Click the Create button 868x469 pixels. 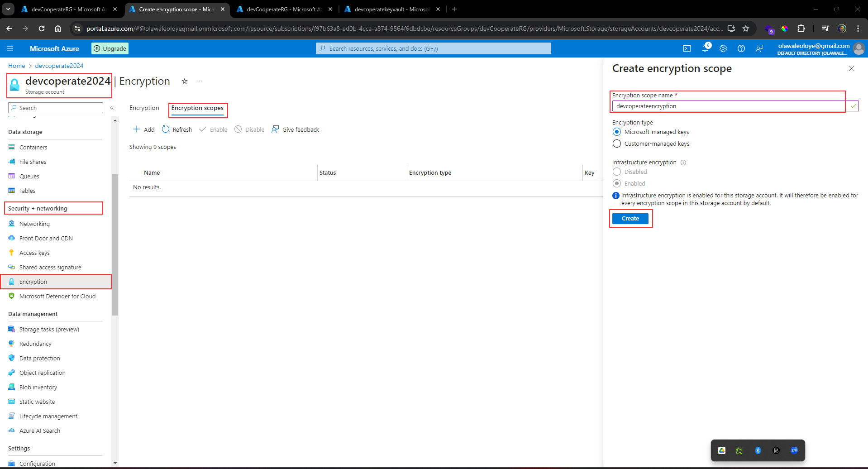(630, 219)
